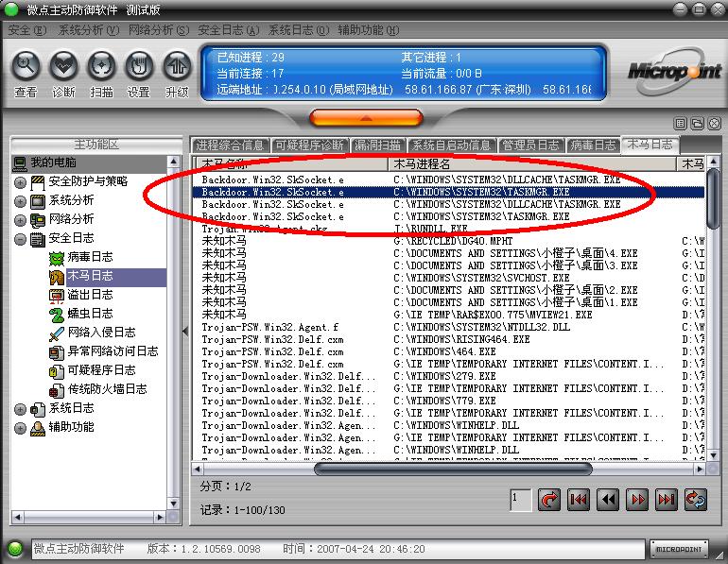Select the 木马日志 tab

[650, 145]
